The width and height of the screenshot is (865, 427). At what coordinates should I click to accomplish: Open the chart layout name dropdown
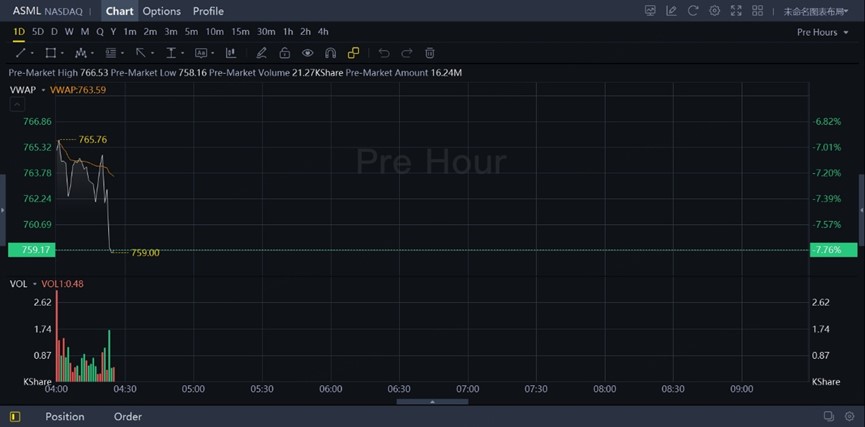816,12
